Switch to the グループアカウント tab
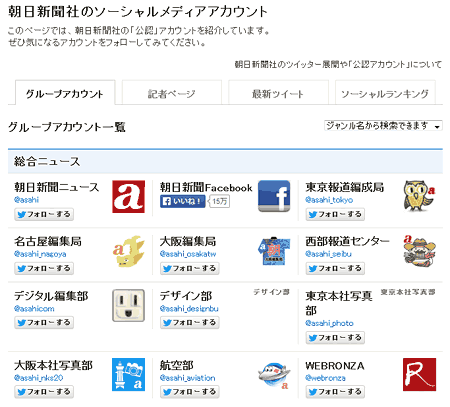Screen dimensions: 450x407 coord(65,93)
